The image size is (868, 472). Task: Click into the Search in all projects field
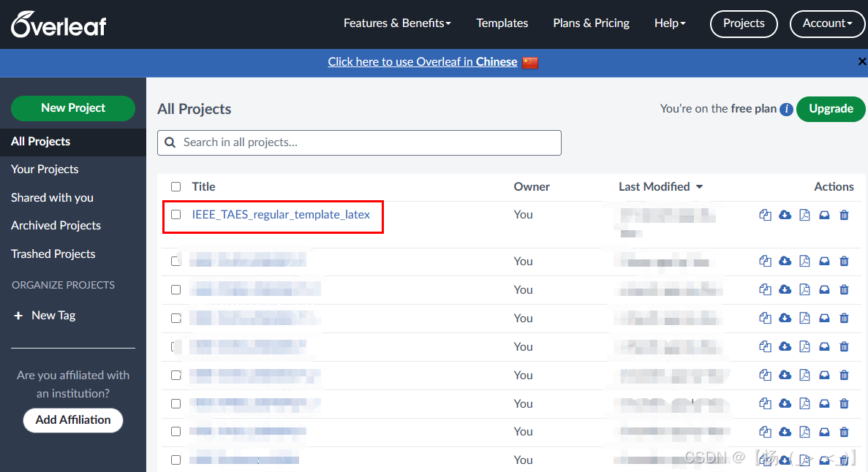point(359,142)
